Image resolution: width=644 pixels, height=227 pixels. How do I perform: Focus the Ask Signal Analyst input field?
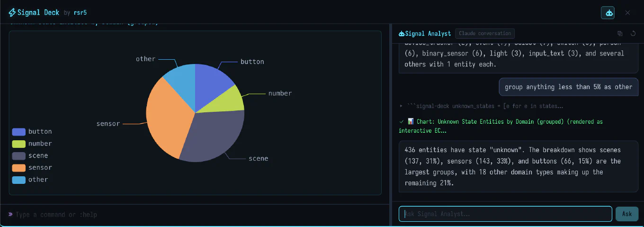click(x=505, y=214)
